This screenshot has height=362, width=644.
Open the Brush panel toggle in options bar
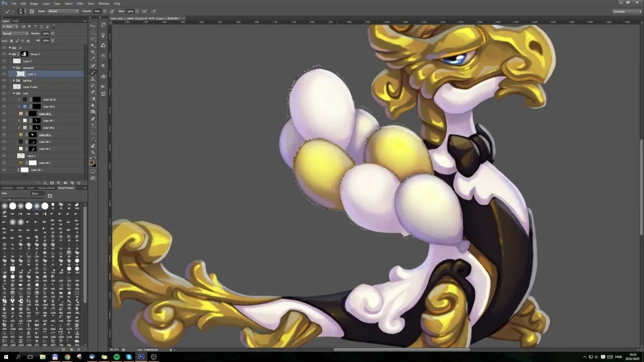32,11
